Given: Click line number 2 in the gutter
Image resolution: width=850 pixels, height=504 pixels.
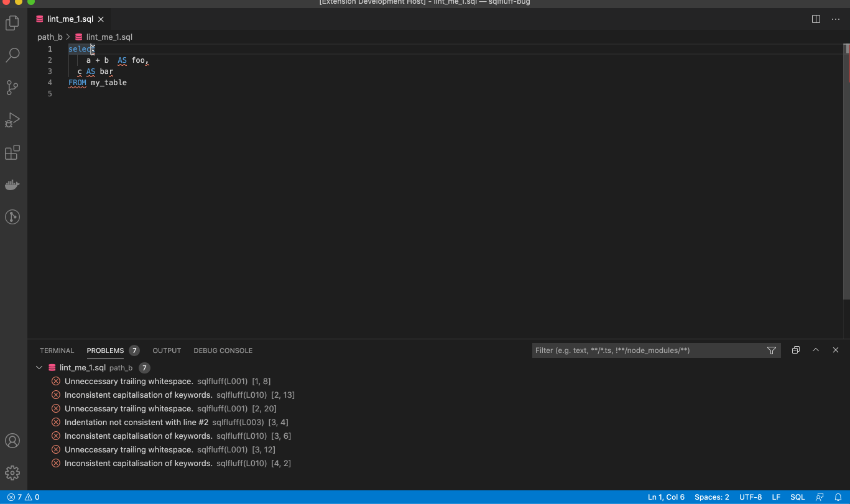Looking at the screenshot, I should coord(50,60).
